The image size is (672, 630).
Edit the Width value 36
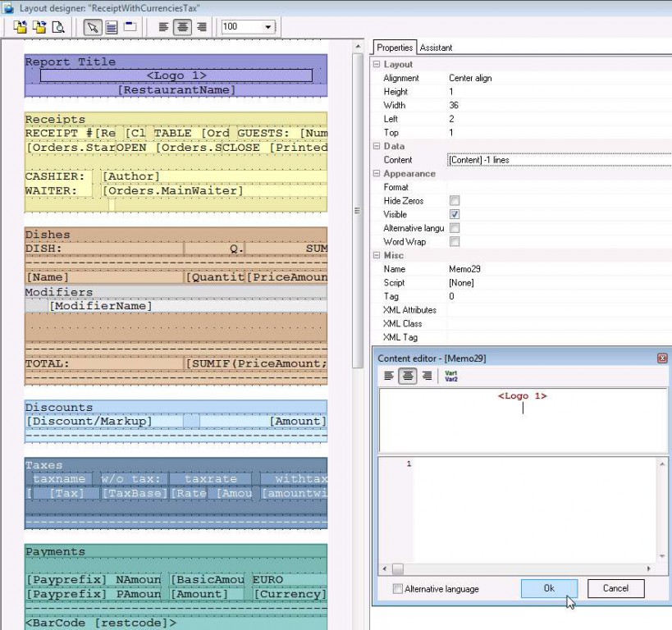click(560, 106)
